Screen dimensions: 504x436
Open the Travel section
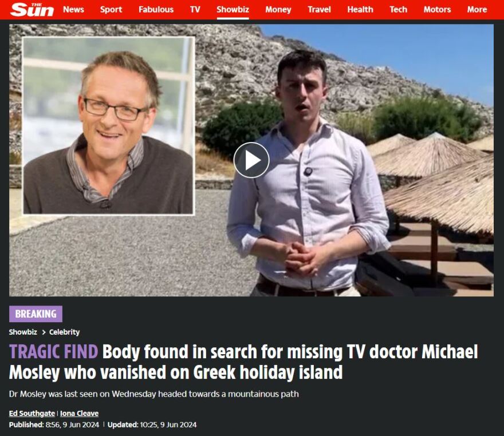pos(319,10)
